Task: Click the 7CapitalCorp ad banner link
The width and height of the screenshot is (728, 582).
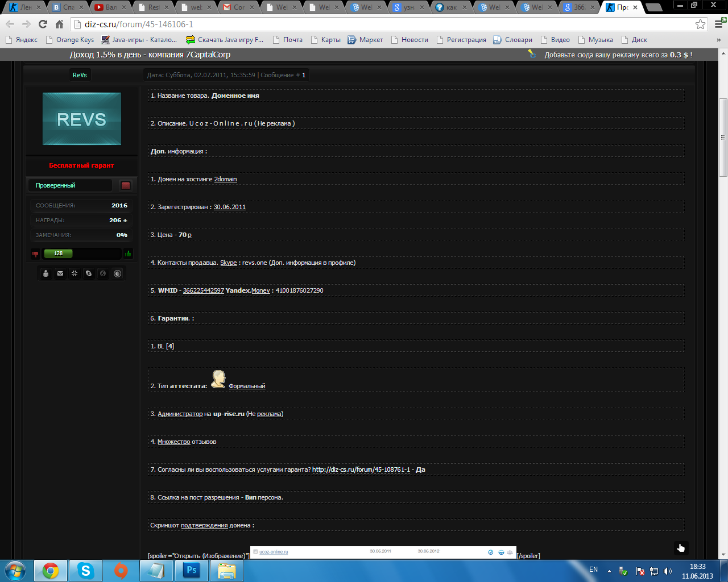Action: [x=150, y=55]
